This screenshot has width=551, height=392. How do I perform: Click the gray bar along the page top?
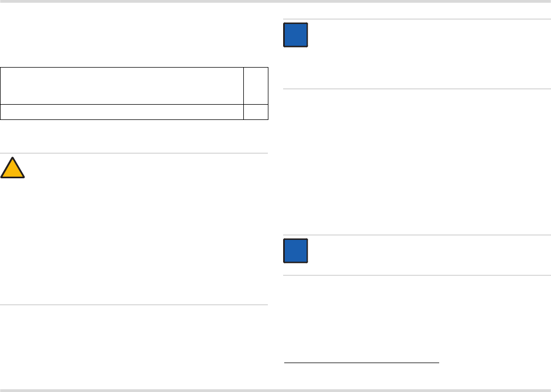point(275,2)
